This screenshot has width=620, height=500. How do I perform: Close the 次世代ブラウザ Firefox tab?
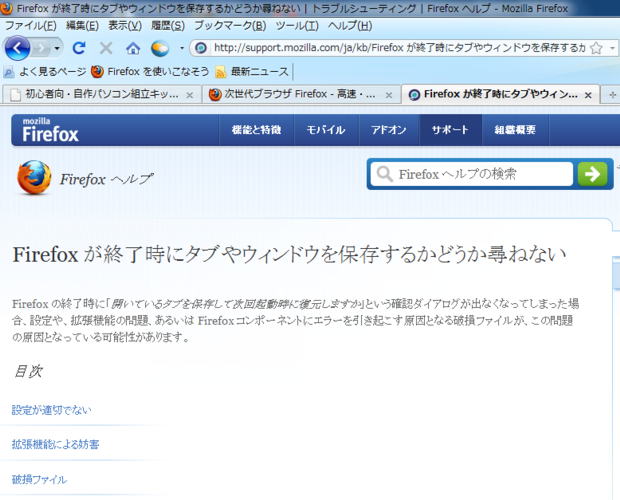[389, 95]
